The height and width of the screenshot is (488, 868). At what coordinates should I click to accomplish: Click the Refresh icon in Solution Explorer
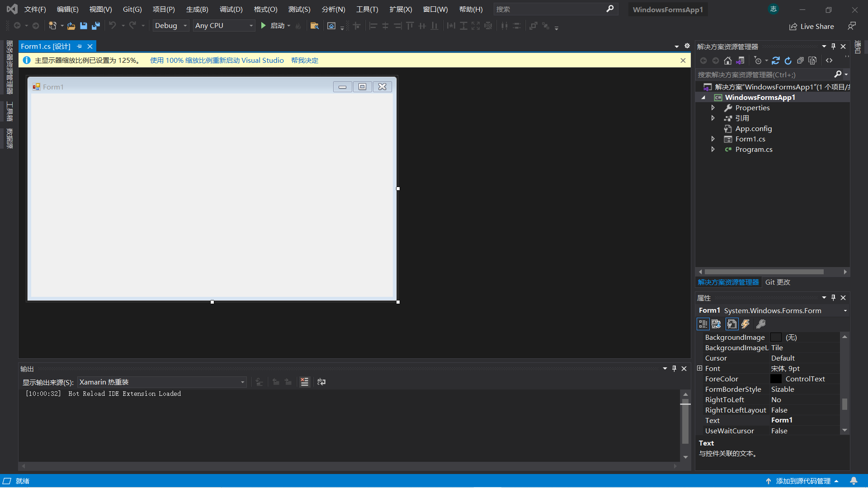(788, 61)
